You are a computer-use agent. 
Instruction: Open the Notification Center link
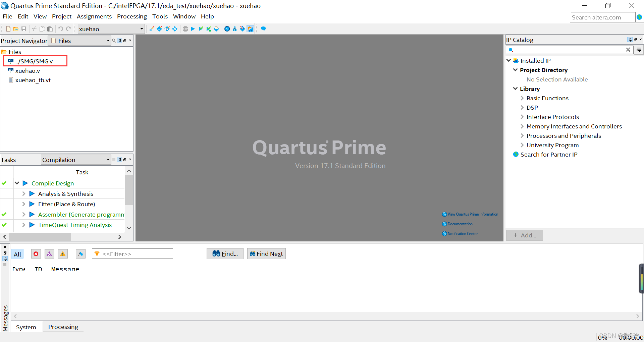point(460,234)
